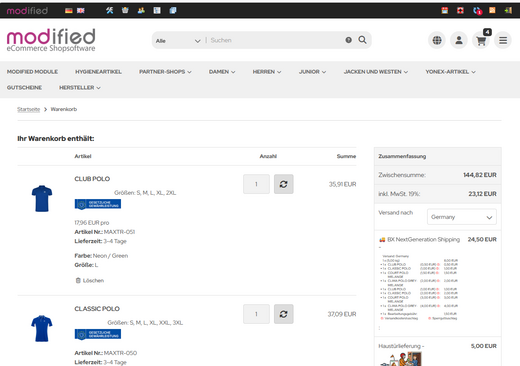Click the 37,09 EUR sum for CLASSIC POLO
Viewport: 520px width, 366px height.
(342, 314)
